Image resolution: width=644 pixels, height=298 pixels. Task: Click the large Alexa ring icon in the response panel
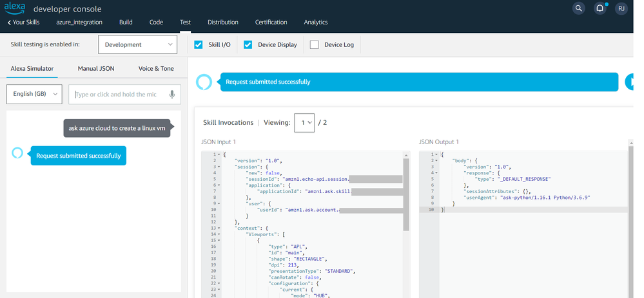204,82
